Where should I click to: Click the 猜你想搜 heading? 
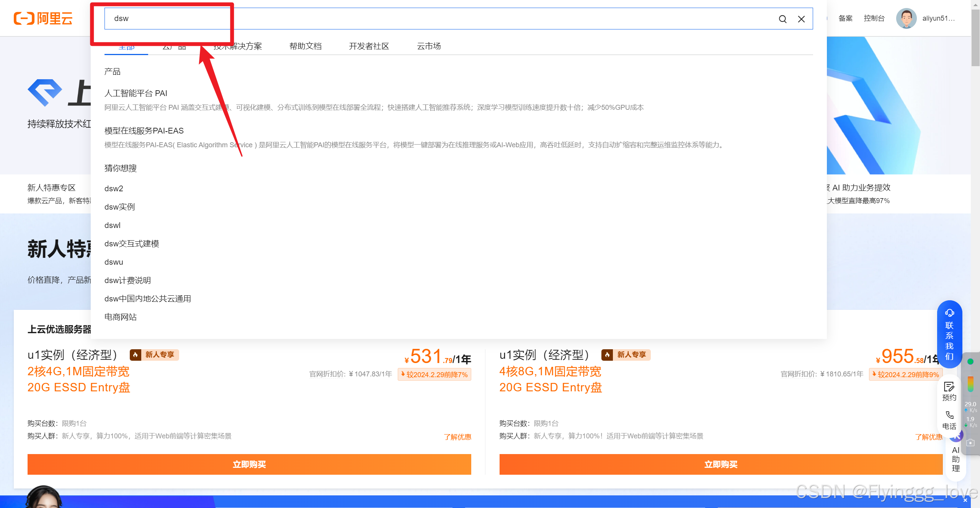pos(121,168)
